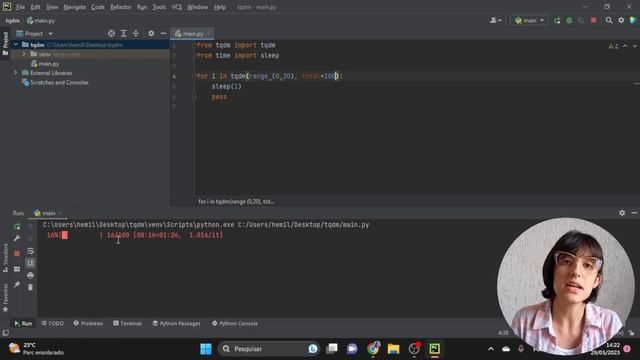Click the Windows Start button
640x360 pixels.
pyautogui.click(x=206, y=349)
